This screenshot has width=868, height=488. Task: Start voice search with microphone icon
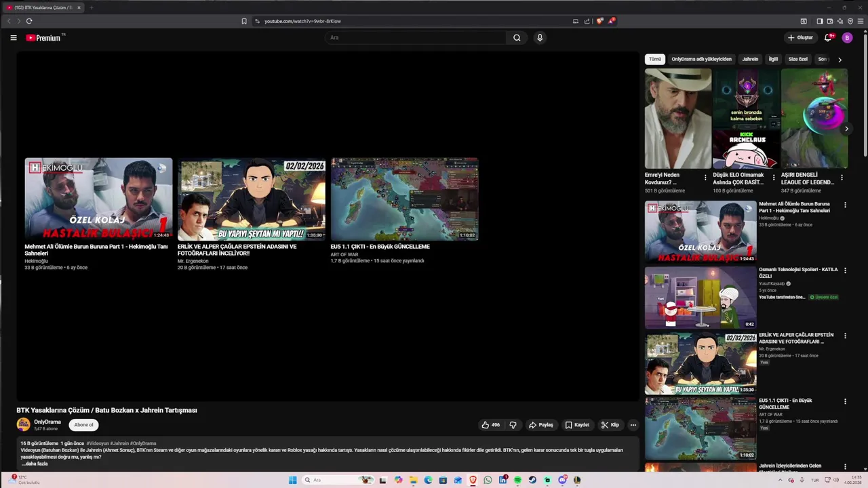click(x=540, y=38)
